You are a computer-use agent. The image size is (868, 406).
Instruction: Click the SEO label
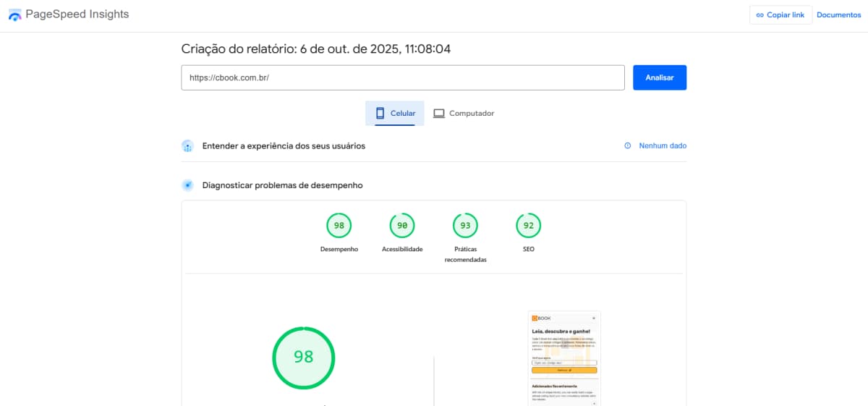528,250
